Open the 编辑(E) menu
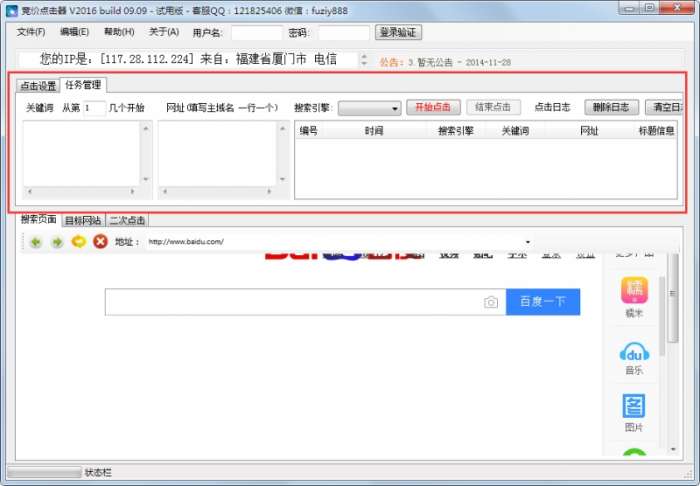The image size is (700, 486). click(x=74, y=32)
